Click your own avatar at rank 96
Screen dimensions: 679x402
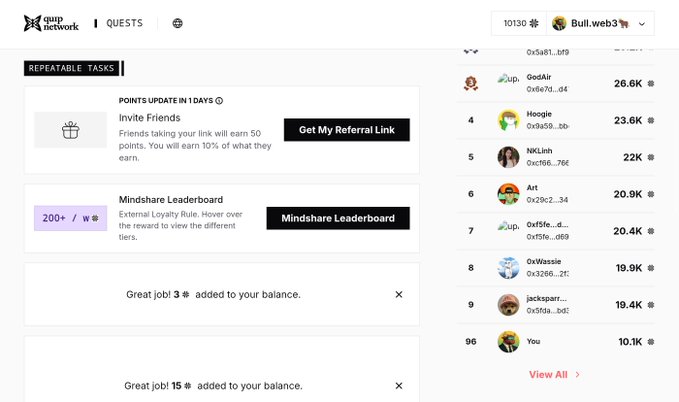508,341
